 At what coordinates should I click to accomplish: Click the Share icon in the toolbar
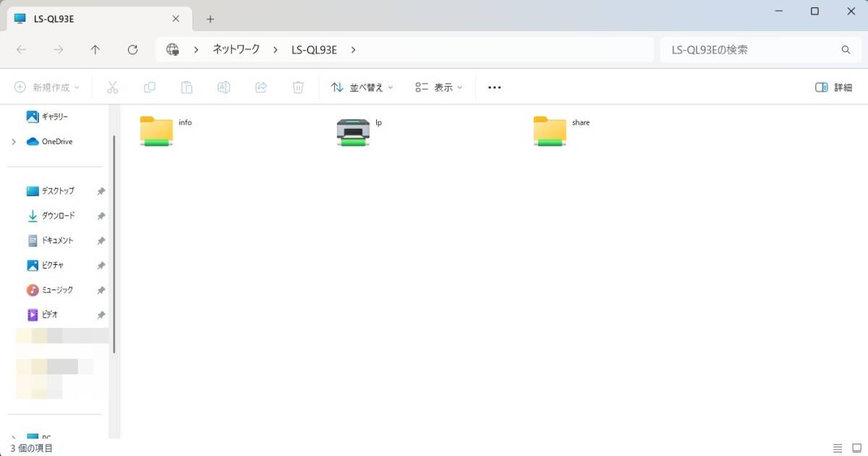pyautogui.click(x=260, y=87)
